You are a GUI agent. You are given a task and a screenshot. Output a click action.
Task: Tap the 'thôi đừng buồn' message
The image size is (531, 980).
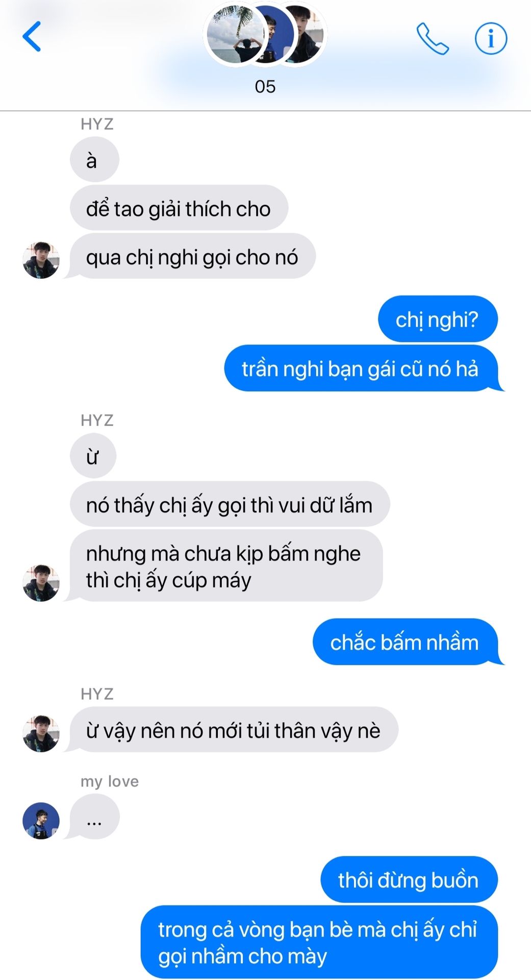coord(409,879)
